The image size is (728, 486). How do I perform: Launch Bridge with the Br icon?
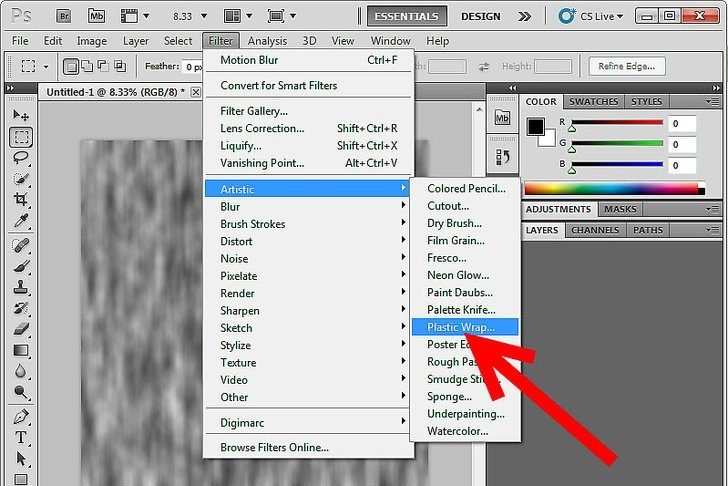[x=64, y=16]
